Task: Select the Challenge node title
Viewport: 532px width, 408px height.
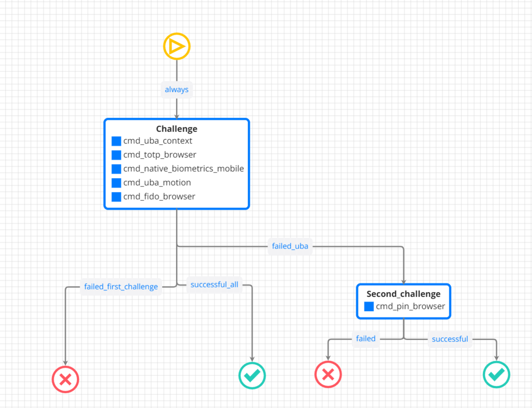Action: [x=176, y=129]
